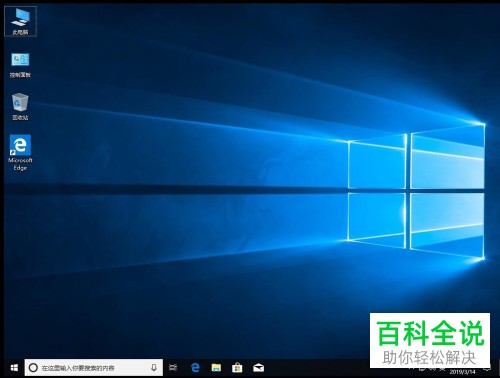Open File Explorer from the taskbar
The width and height of the screenshot is (500, 378).
coord(216,368)
